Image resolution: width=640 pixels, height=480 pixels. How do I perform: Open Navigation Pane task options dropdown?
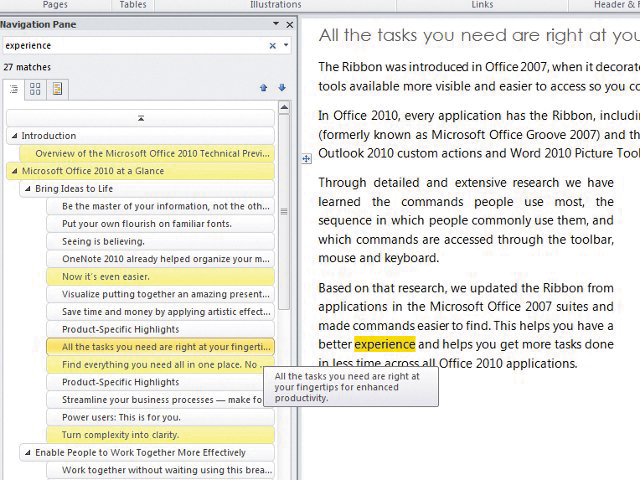pos(276,24)
